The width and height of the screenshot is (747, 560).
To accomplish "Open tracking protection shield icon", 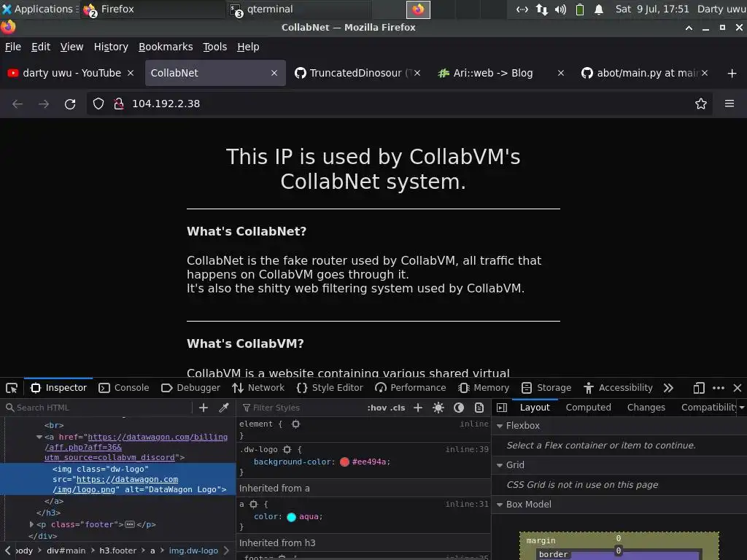I will [98, 104].
